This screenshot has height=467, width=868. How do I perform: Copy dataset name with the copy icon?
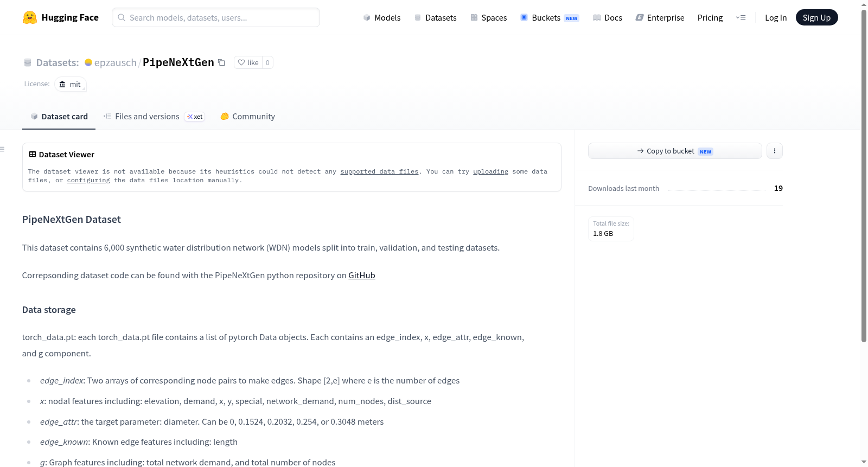(x=221, y=62)
